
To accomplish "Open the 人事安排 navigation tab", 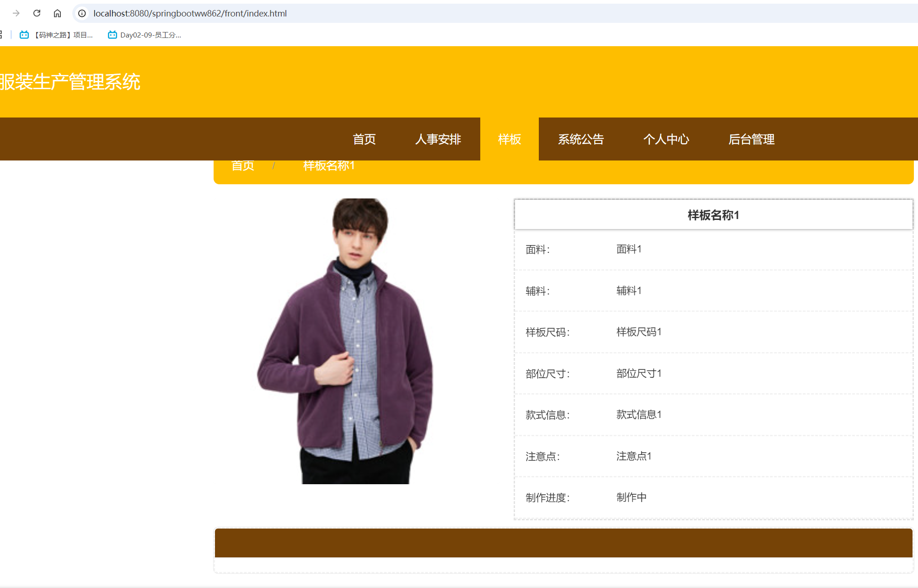I will 438,139.
